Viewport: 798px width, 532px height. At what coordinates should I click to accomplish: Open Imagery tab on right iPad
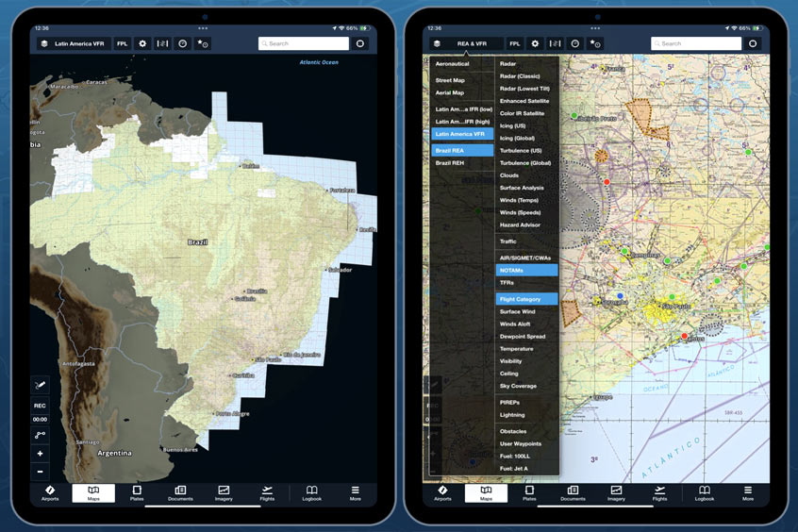pos(616,492)
